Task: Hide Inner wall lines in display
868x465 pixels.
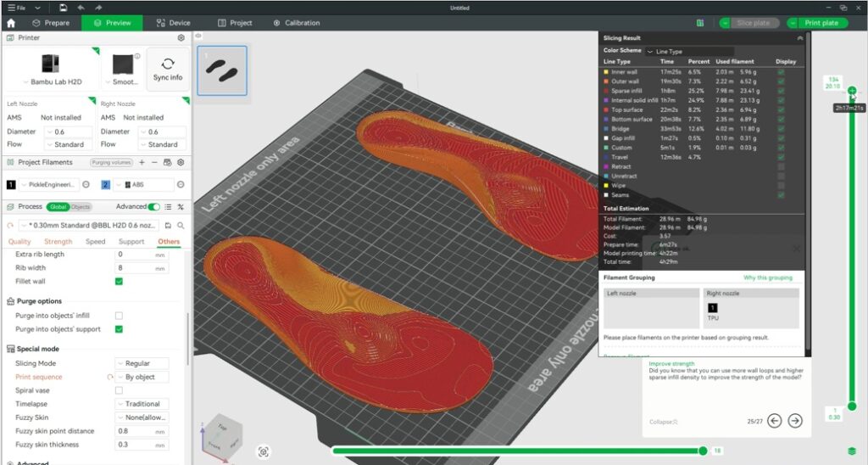Action: point(781,72)
